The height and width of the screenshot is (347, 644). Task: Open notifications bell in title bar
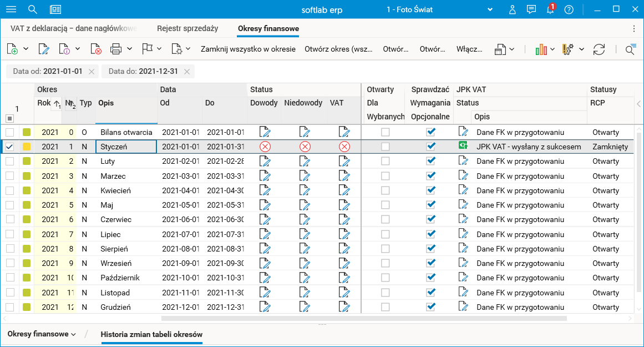point(550,9)
